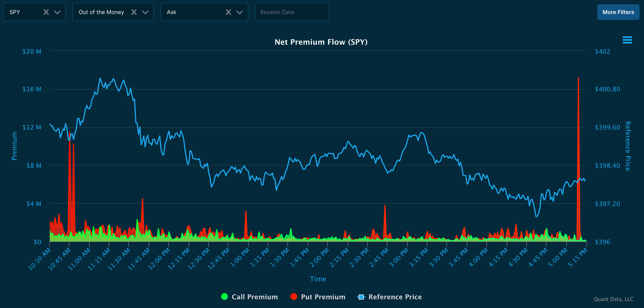The height and width of the screenshot is (308, 644).
Task: Click the $12 M premium axis label
Action: 32,127
